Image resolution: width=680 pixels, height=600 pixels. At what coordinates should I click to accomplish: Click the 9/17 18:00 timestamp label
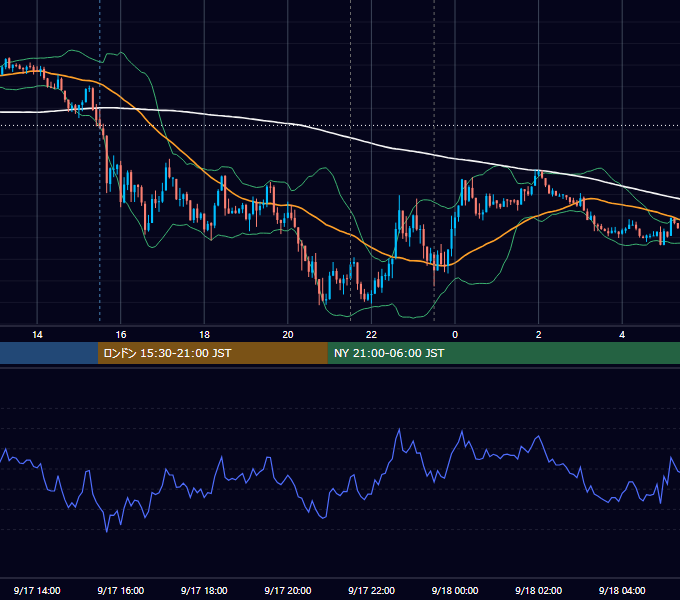[x=204, y=590]
